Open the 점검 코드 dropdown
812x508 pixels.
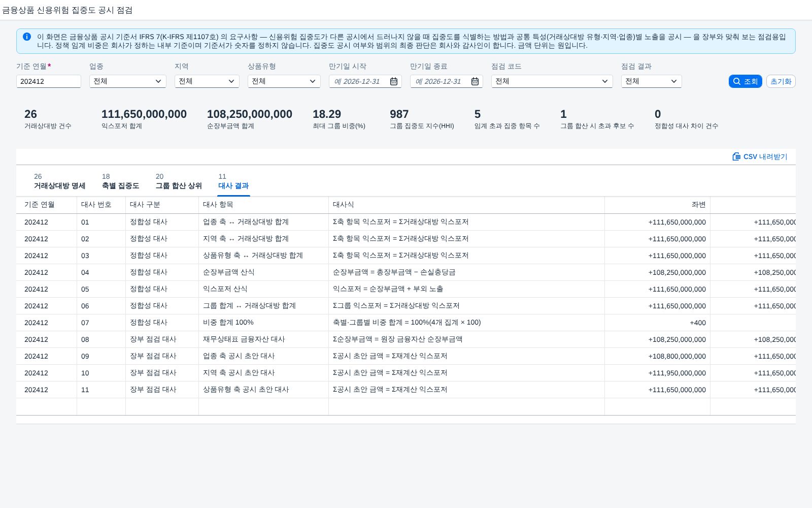pos(552,81)
